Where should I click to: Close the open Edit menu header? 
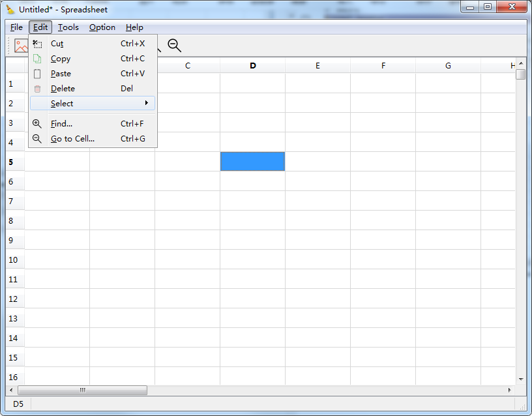pos(40,27)
